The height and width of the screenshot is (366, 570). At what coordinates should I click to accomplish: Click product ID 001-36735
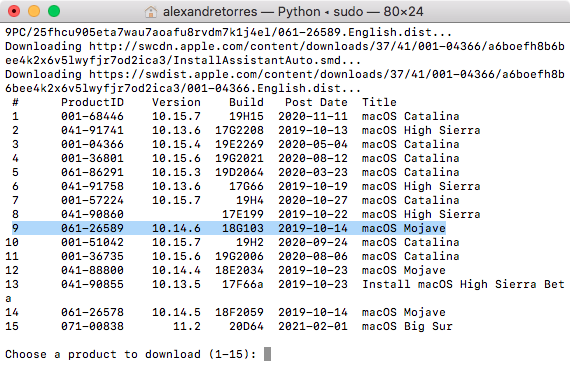tap(92, 256)
